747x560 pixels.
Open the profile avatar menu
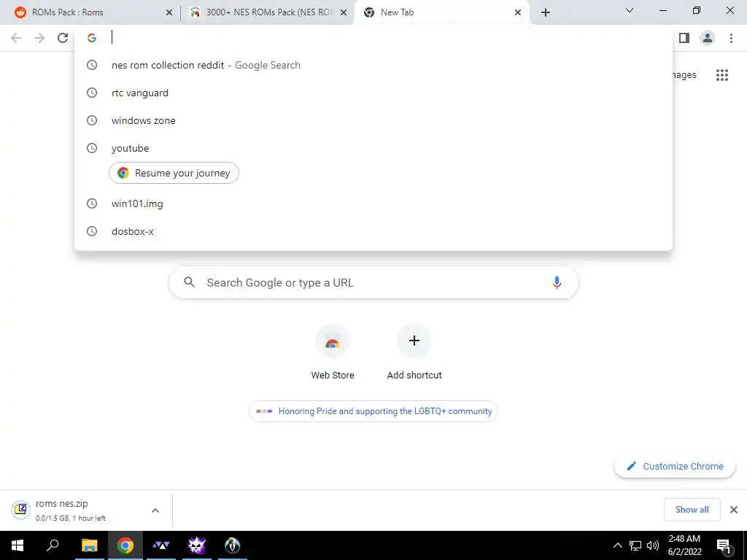[708, 38]
